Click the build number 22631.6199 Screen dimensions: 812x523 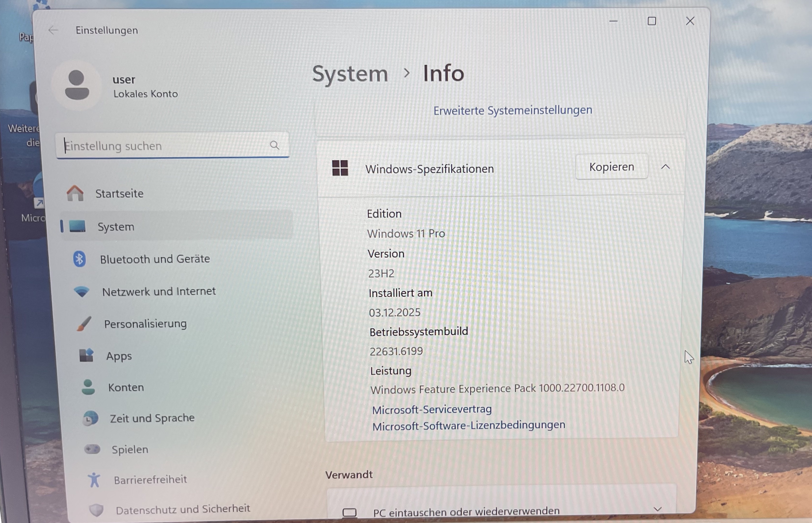pos(396,351)
